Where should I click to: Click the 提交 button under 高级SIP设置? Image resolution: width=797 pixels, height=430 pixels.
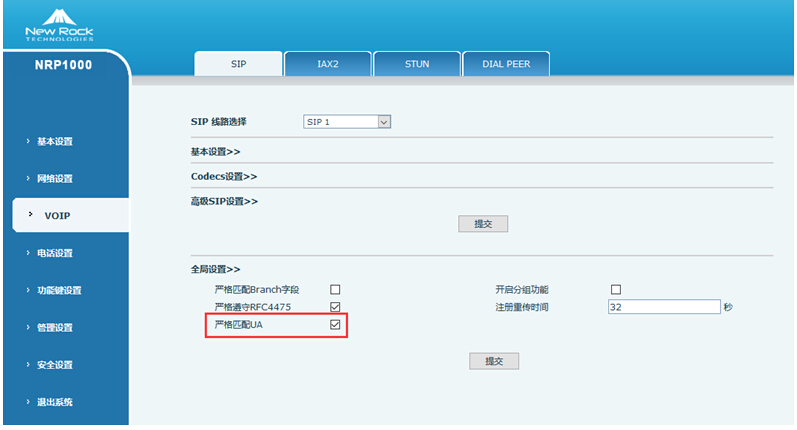483,224
